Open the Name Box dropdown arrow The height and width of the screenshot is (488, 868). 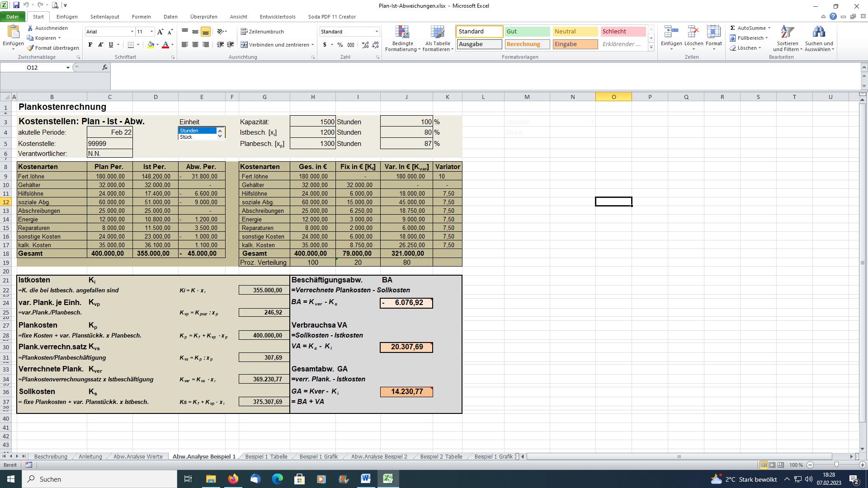[x=68, y=68]
